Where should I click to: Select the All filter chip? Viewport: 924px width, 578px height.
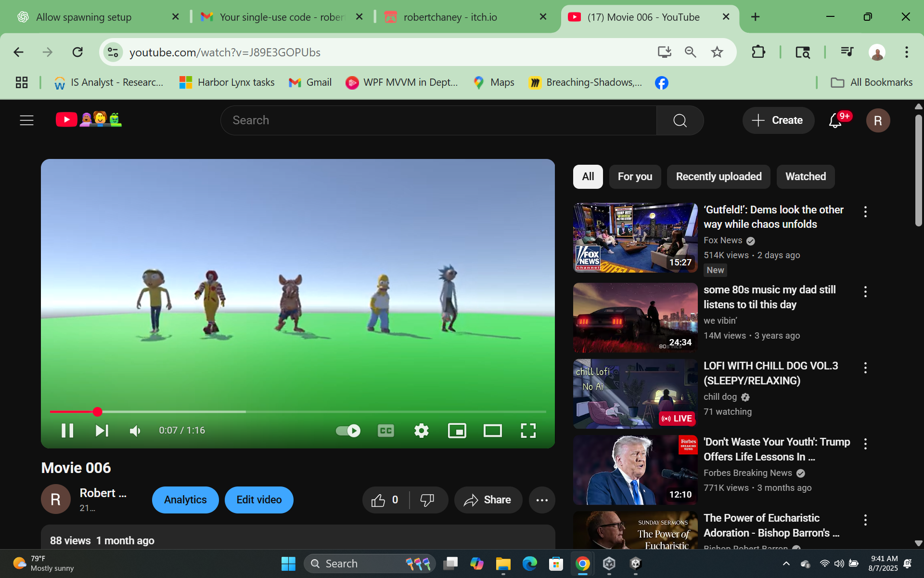click(588, 177)
